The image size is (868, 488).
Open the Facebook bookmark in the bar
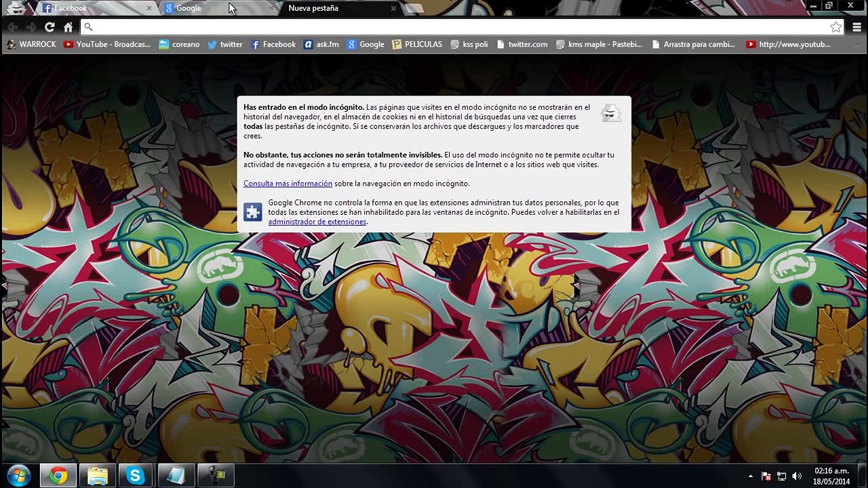click(273, 44)
